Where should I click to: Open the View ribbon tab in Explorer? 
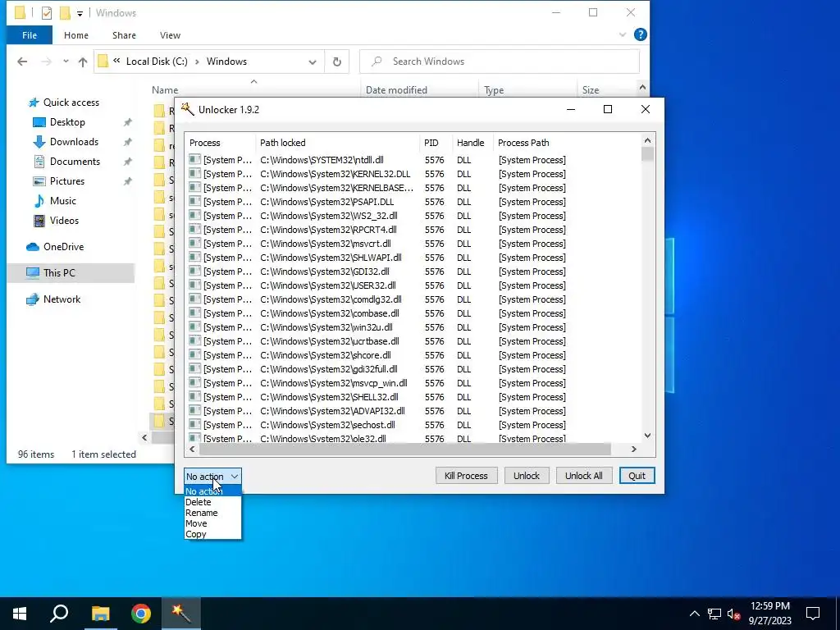(170, 35)
